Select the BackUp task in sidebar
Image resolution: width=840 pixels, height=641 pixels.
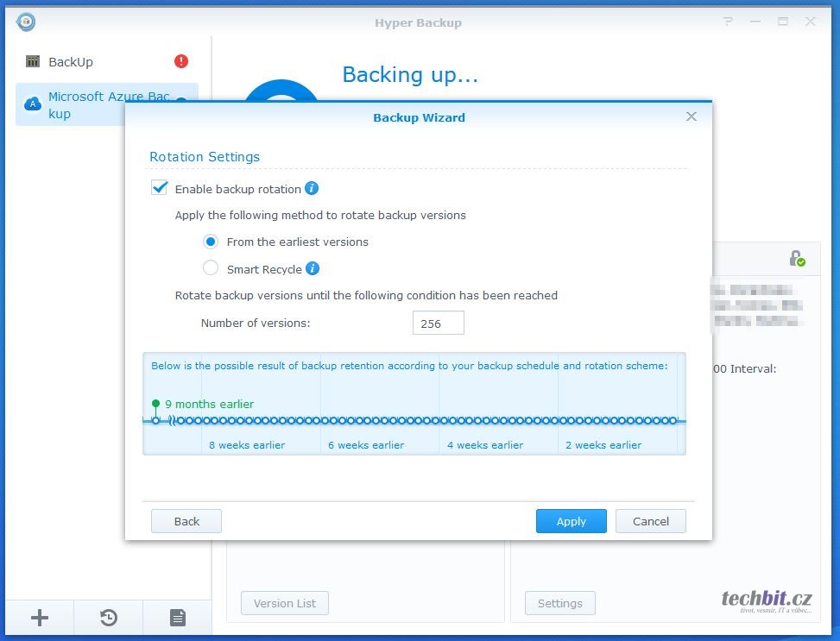pyautogui.click(x=71, y=62)
